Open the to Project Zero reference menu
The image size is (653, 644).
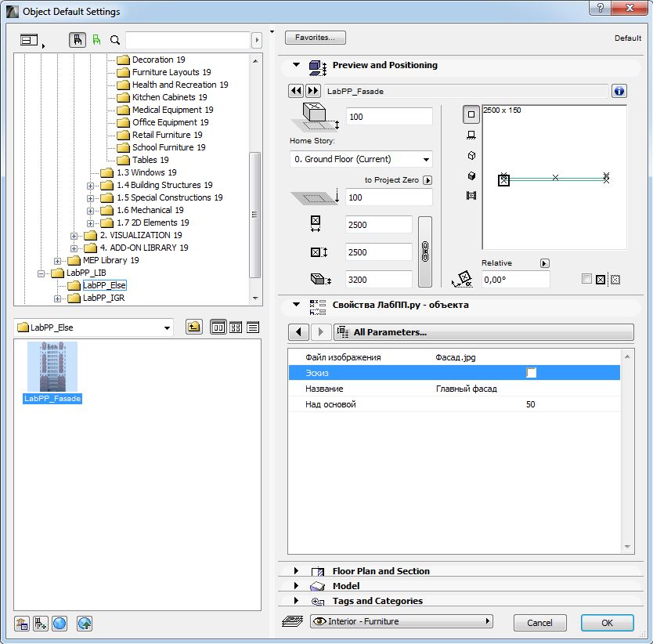[x=428, y=180]
